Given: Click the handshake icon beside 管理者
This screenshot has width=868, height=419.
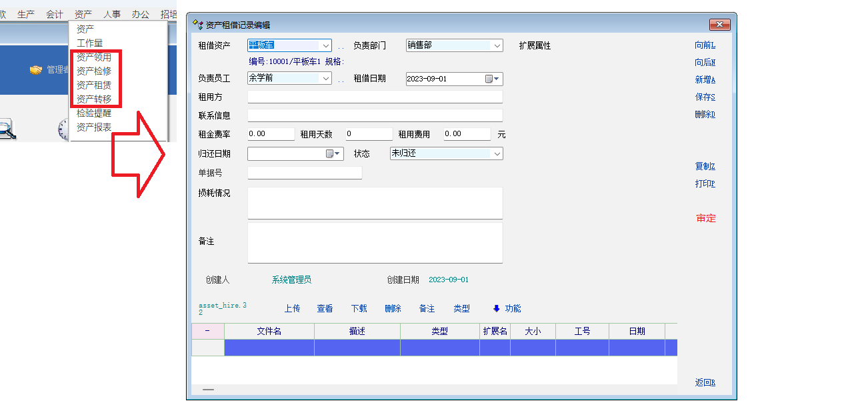Looking at the screenshot, I should coord(36,70).
